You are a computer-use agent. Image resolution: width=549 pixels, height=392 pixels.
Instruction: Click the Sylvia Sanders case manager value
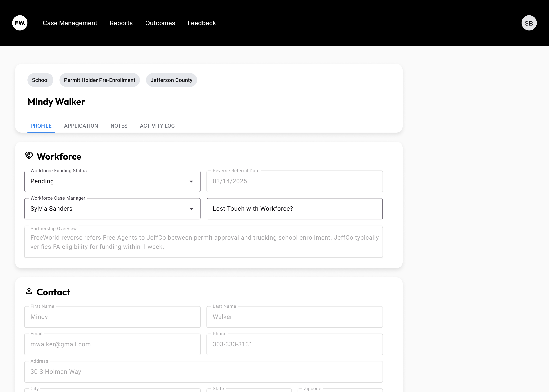[x=51, y=209]
